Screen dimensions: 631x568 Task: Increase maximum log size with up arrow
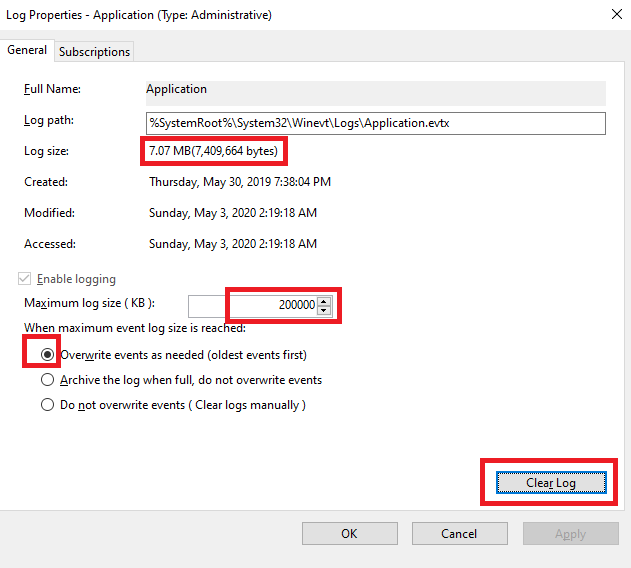pos(324,301)
